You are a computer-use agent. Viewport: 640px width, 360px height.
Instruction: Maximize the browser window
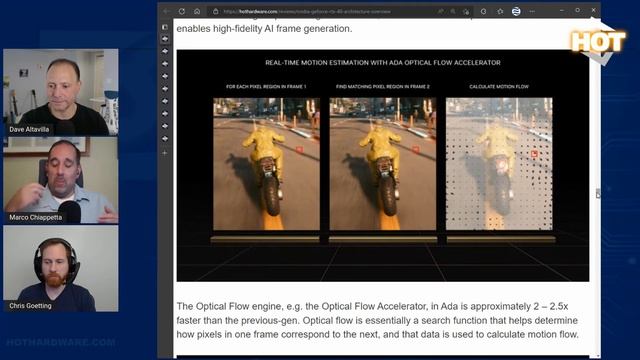pos(578,10)
